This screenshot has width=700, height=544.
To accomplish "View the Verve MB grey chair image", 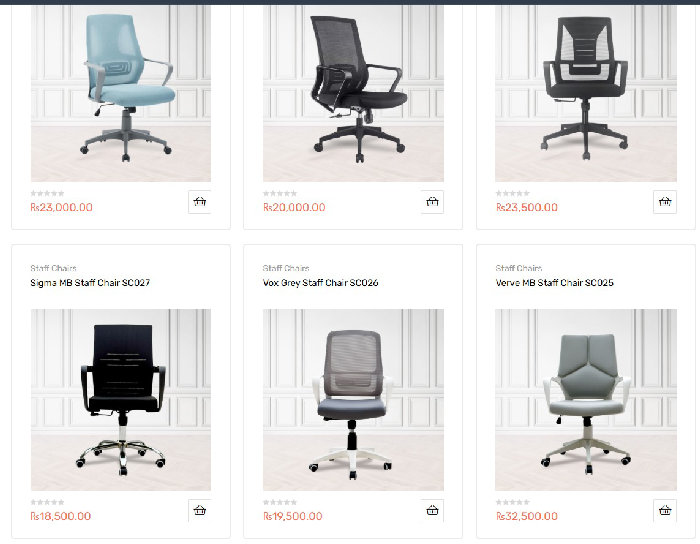I will [x=586, y=400].
